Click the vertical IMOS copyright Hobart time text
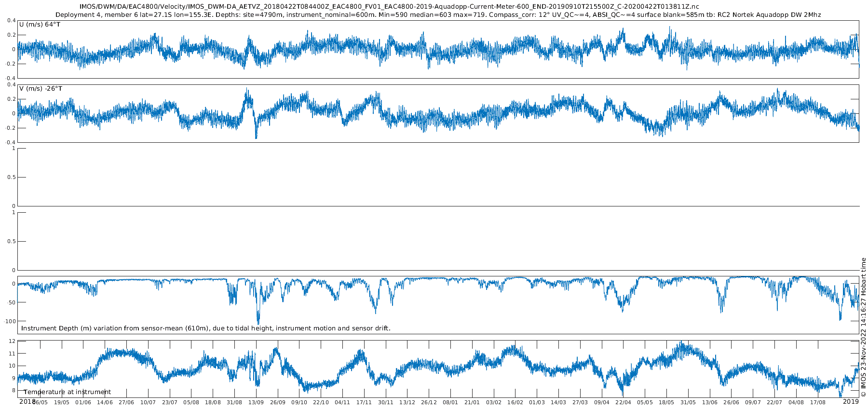 [863, 327]
